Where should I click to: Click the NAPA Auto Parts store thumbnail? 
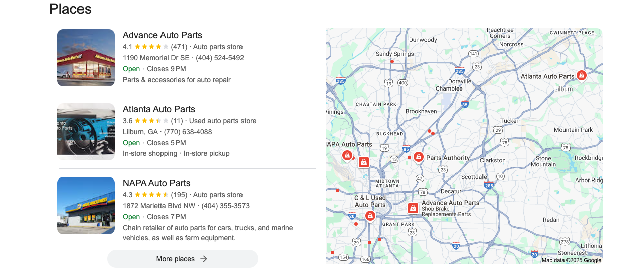point(86,206)
